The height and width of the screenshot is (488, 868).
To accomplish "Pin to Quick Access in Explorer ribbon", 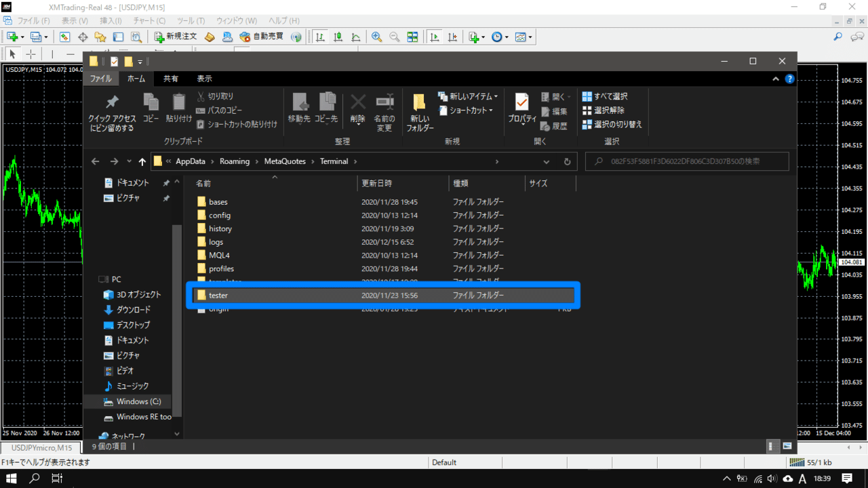I will click(112, 113).
